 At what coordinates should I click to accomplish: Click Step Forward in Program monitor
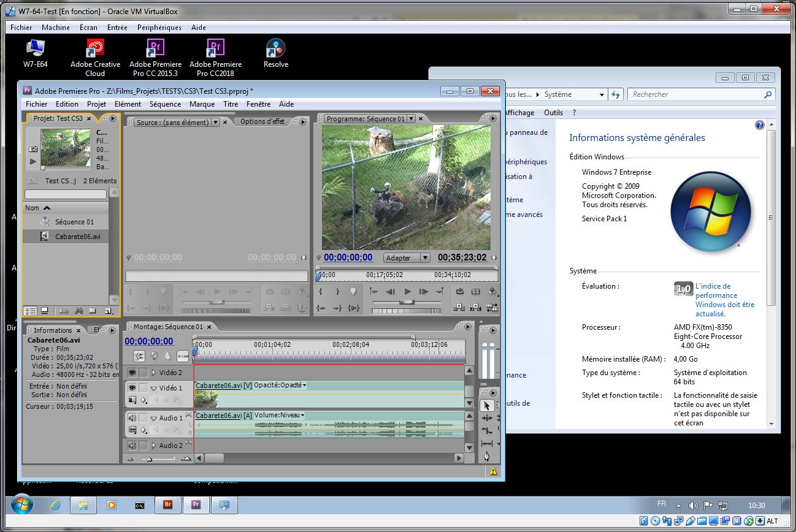click(x=423, y=292)
